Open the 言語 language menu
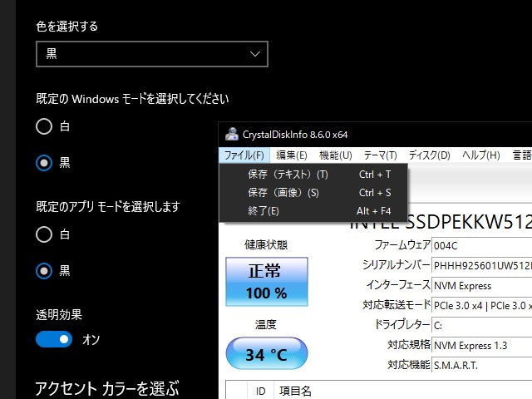Screen dimensions: 532x399 (x=522, y=155)
